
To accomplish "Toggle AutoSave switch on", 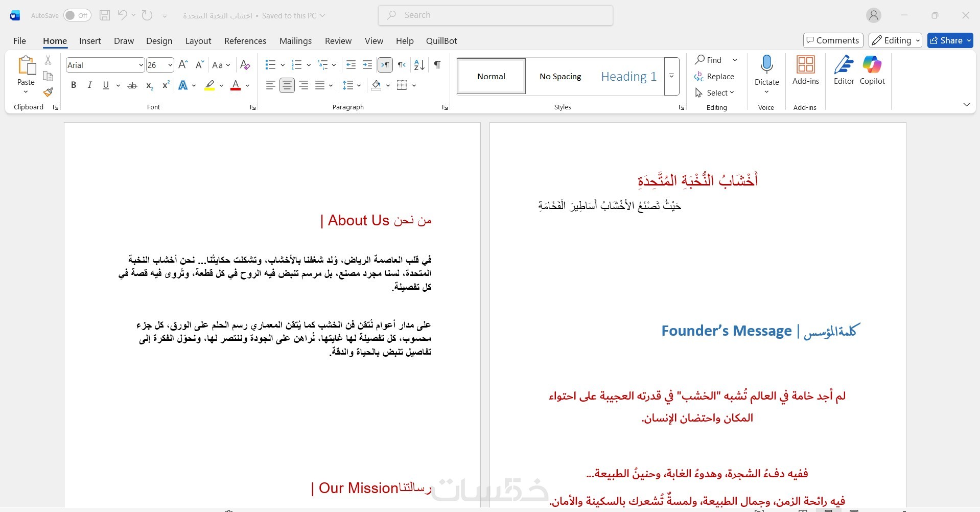I will pyautogui.click(x=77, y=15).
